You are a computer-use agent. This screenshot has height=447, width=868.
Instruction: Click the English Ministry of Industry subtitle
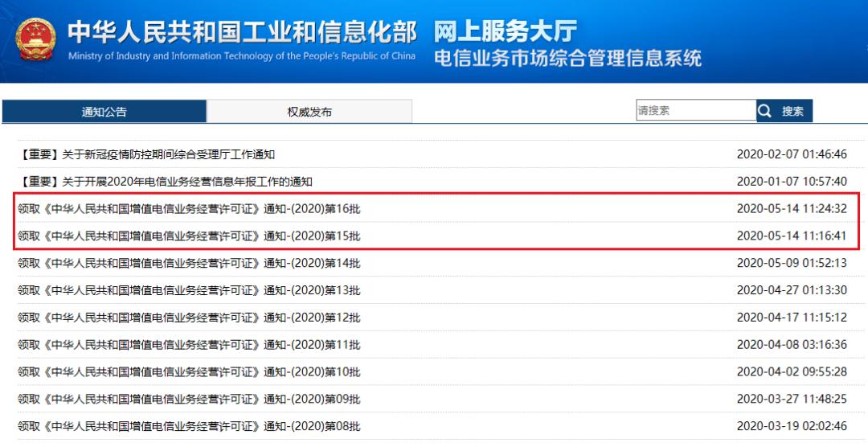(x=242, y=56)
